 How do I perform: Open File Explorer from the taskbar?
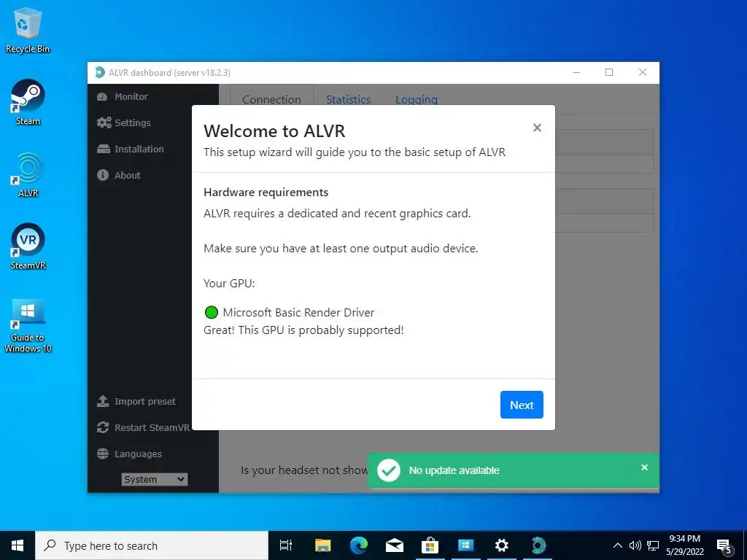tap(322, 545)
